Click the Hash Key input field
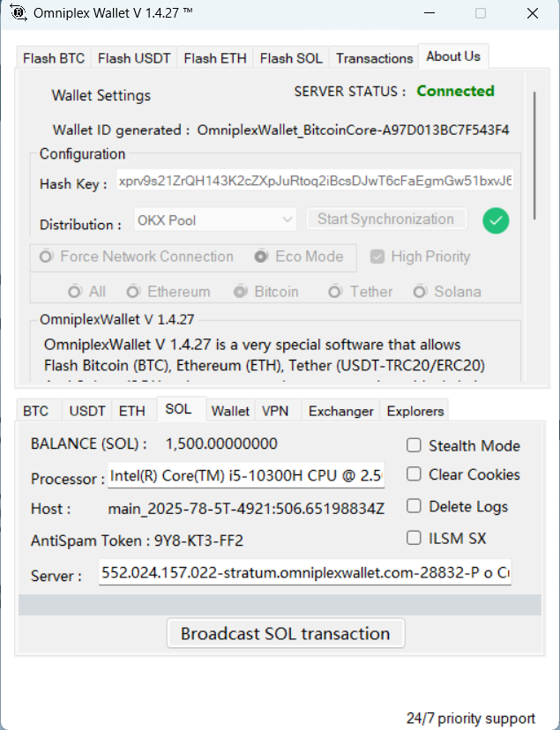This screenshot has height=730, width=560. (x=314, y=182)
